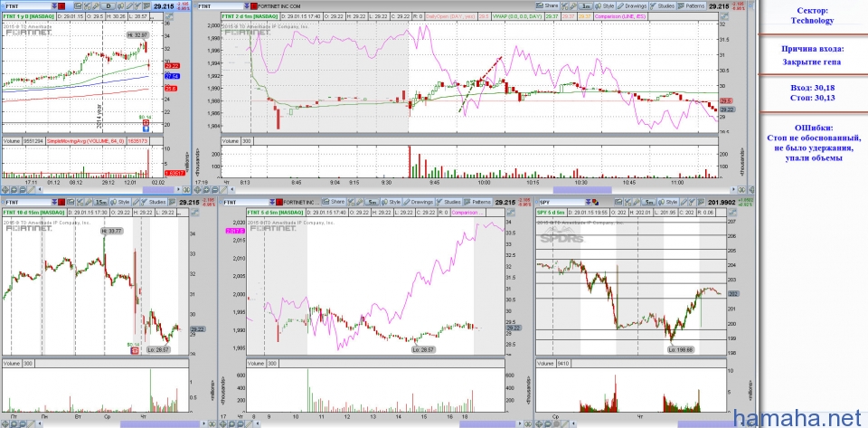Open Drawings menu in 1-minute chart
868x428 pixels.
click(632, 5)
